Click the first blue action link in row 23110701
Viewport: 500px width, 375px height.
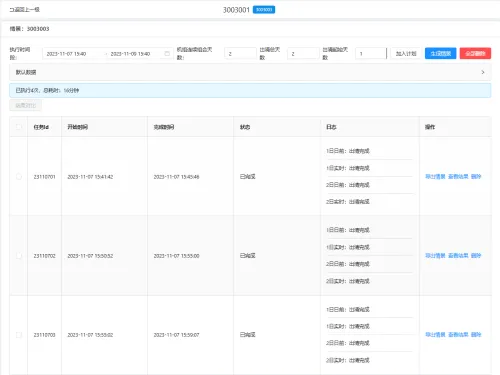tap(435, 176)
